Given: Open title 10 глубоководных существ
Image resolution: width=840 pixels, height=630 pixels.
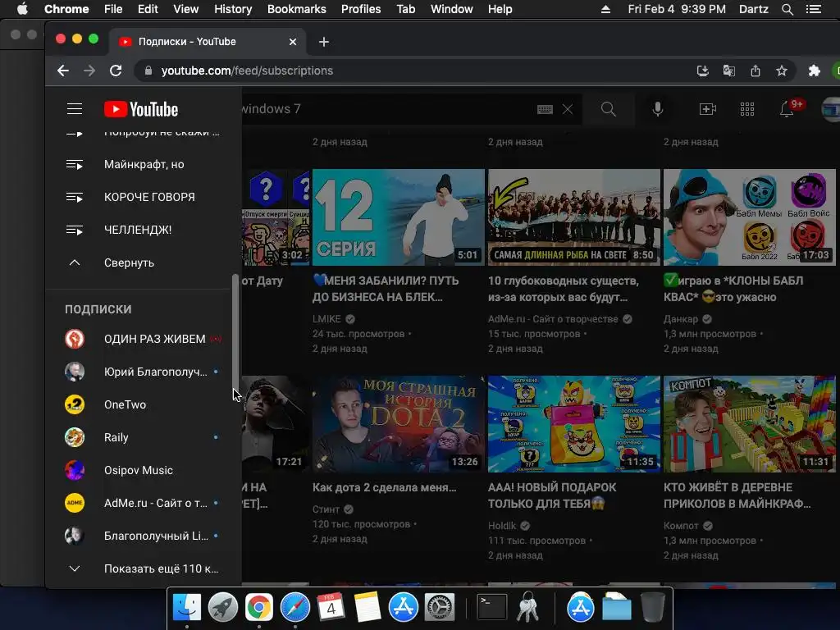Looking at the screenshot, I should point(564,289).
